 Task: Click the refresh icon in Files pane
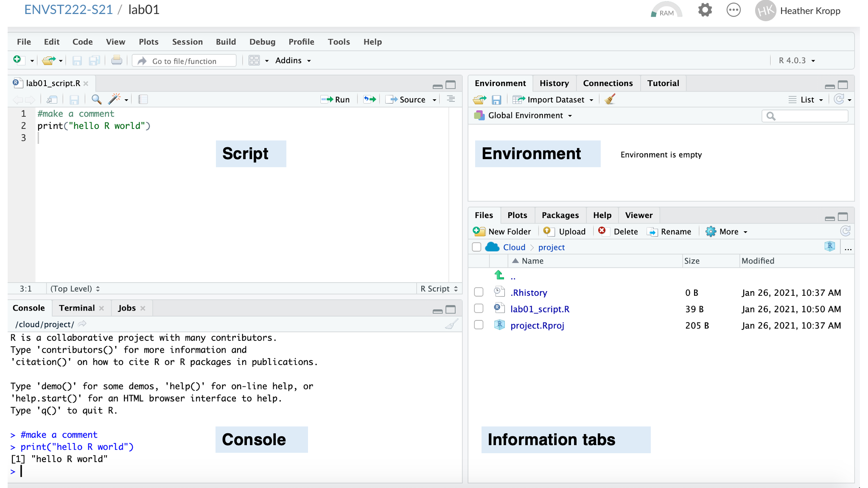pos(845,231)
